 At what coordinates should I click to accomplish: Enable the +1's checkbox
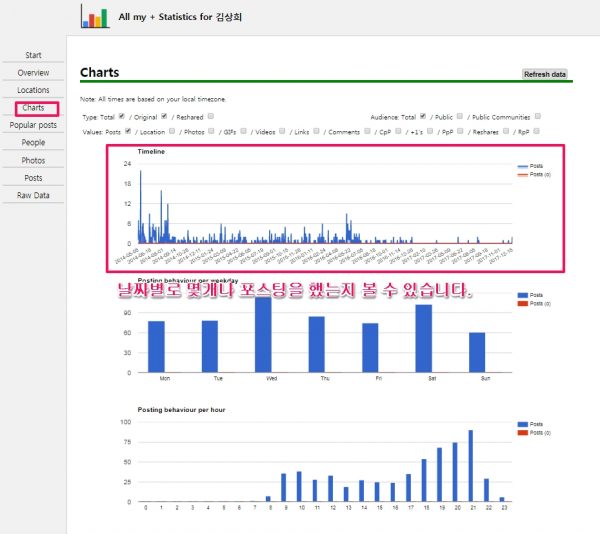[430, 131]
